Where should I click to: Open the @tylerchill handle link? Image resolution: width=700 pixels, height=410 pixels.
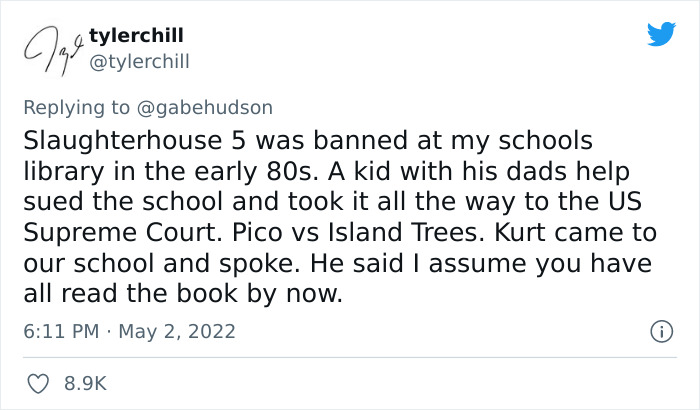(x=138, y=62)
